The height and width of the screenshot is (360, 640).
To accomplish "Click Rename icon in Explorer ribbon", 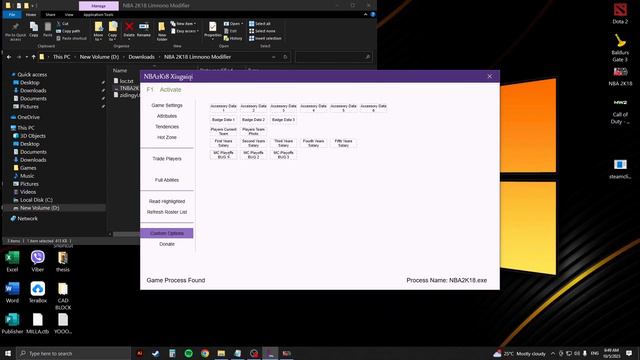I will coord(144,30).
